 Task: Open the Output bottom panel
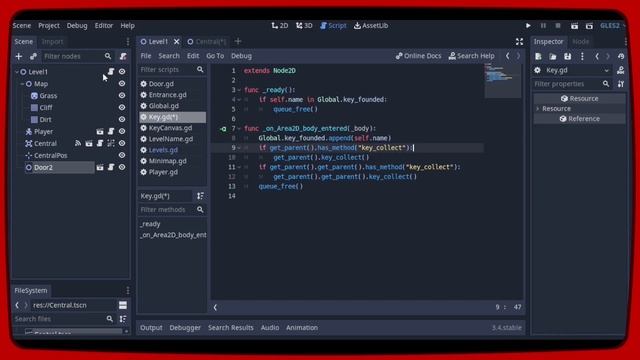pos(151,328)
